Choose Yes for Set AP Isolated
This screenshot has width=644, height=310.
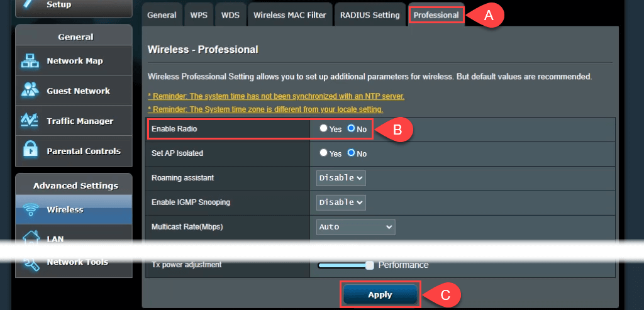pos(323,153)
